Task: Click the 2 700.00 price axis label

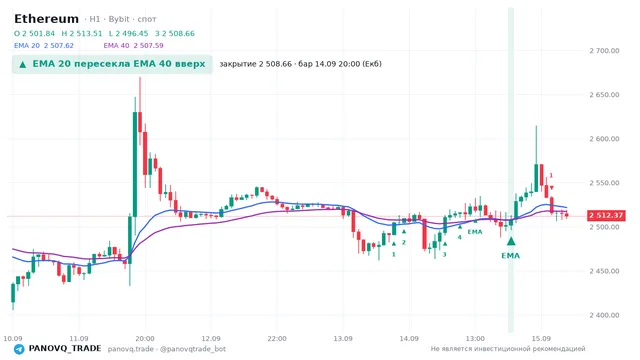Action: click(604, 51)
